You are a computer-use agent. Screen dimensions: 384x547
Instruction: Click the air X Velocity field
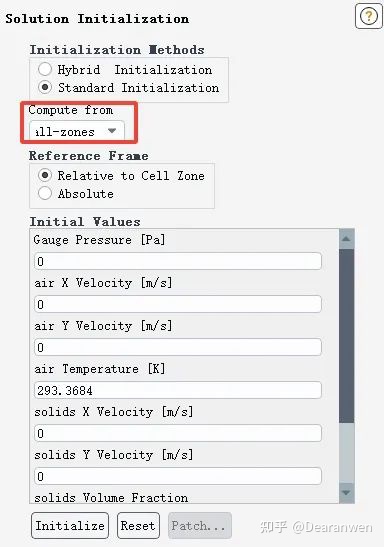178,304
